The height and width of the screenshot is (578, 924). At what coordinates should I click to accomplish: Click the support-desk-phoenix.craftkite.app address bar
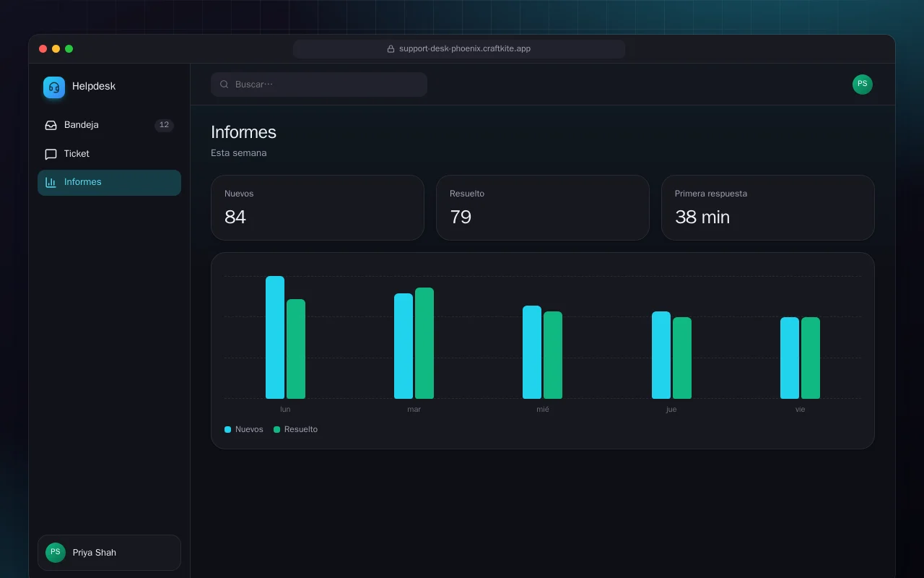click(459, 49)
